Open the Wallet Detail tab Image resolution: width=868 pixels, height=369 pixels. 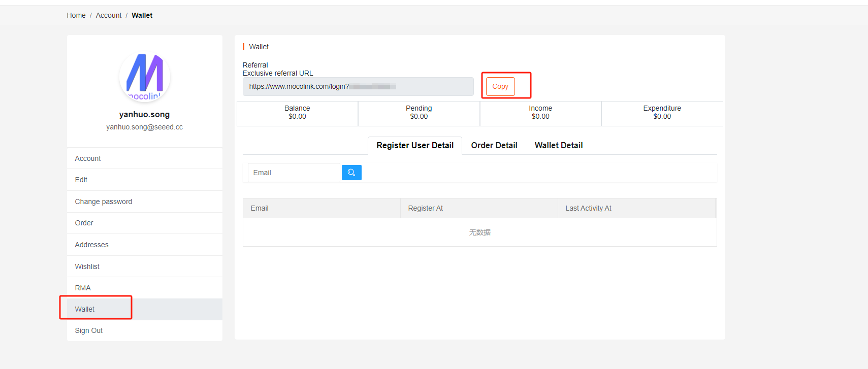pyautogui.click(x=558, y=145)
